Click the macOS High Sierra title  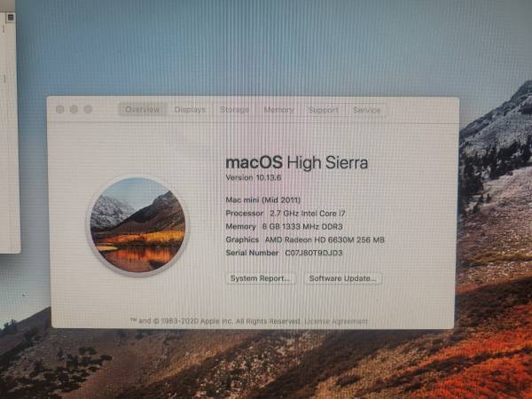click(x=297, y=162)
